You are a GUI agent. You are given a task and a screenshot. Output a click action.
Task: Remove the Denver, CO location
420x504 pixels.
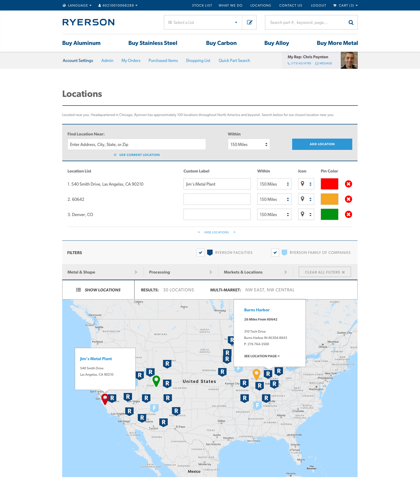(348, 214)
